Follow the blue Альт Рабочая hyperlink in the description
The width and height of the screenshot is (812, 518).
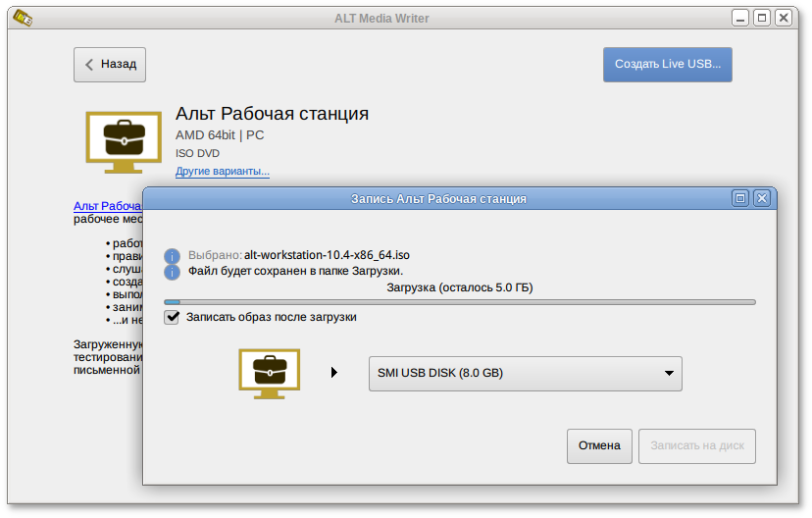(108, 206)
